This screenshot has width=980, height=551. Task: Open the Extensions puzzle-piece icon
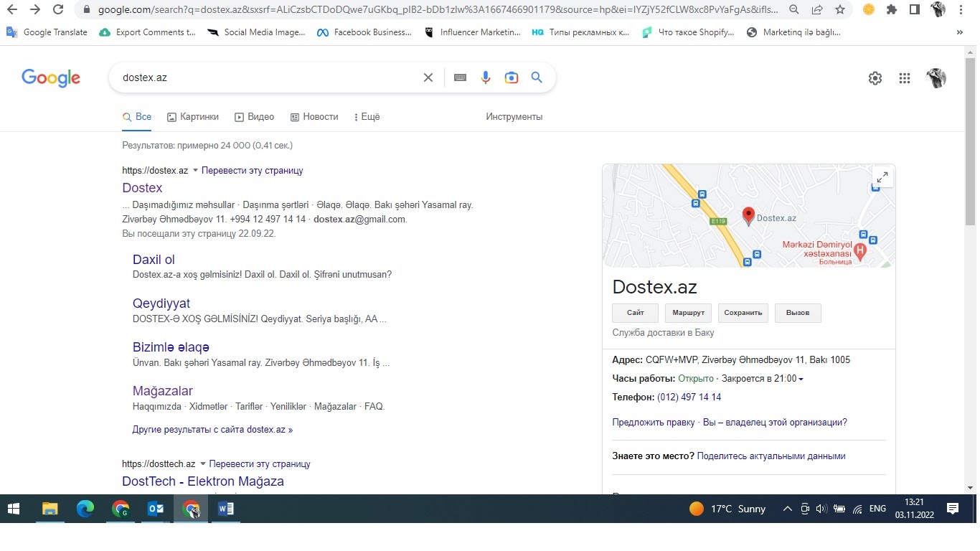click(892, 10)
